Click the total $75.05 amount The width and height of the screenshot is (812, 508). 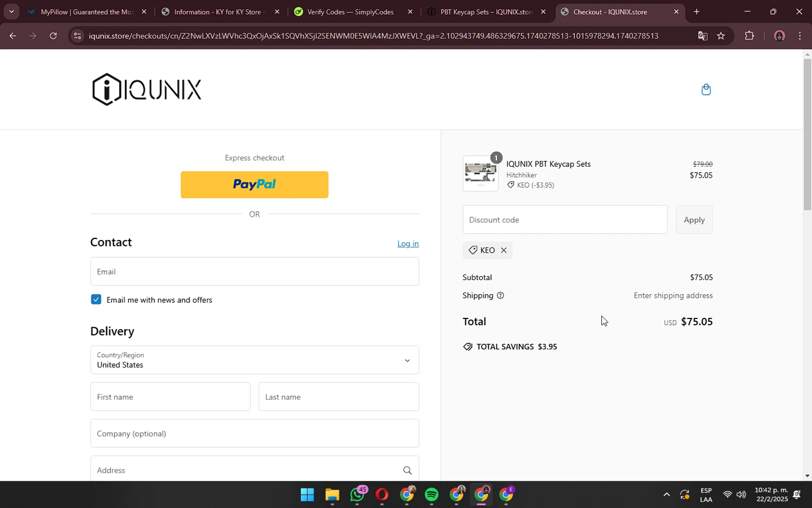697,322
